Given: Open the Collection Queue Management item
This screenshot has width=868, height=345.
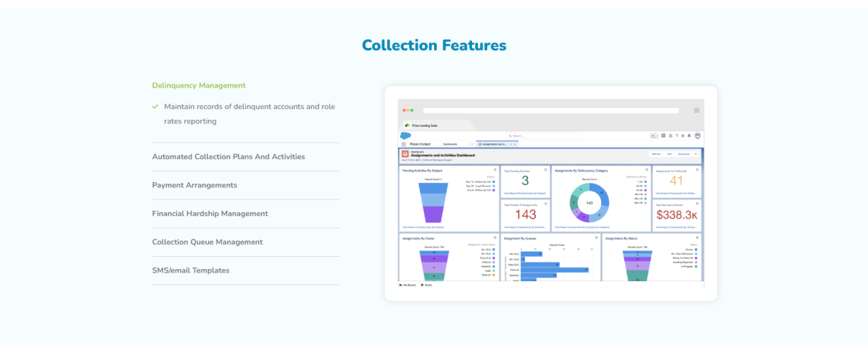Looking at the screenshot, I should click(x=207, y=242).
